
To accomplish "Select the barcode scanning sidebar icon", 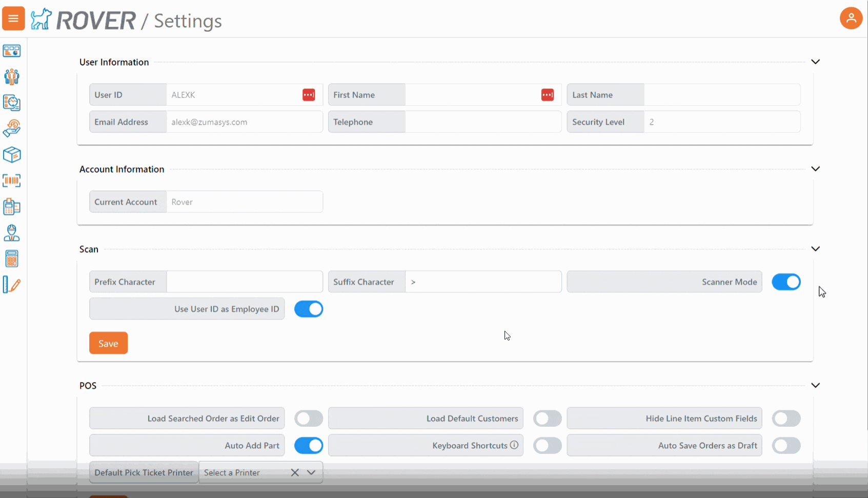I will tap(12, 181).
